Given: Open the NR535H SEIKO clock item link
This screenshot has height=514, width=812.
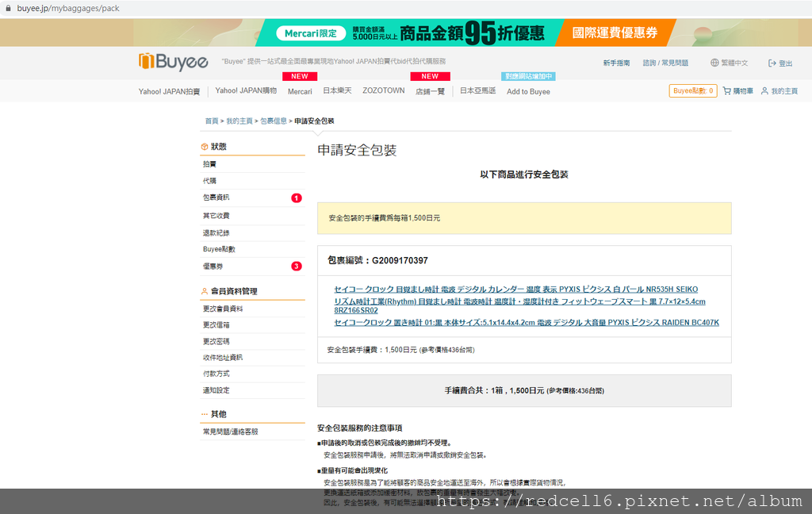Looking at the screenshot, I should (x=515, y=289).
